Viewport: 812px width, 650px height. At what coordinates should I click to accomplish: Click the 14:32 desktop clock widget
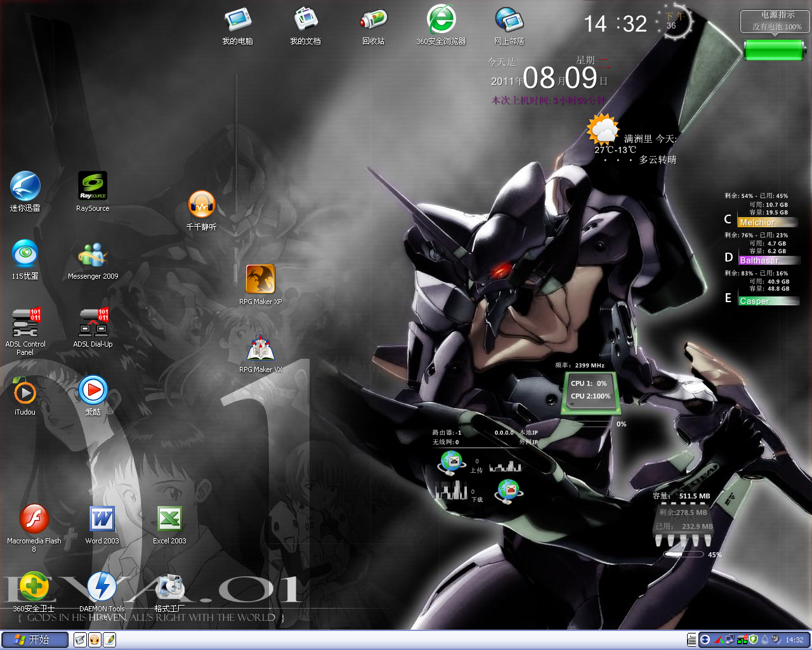pyautogui.click(x=615, y=24)
